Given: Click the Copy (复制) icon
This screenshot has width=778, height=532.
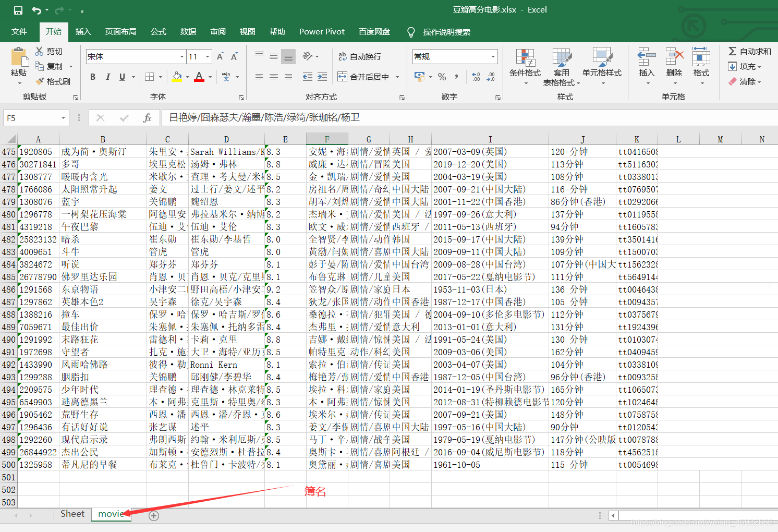Looking at the screenshot, I should coord(39,66).
